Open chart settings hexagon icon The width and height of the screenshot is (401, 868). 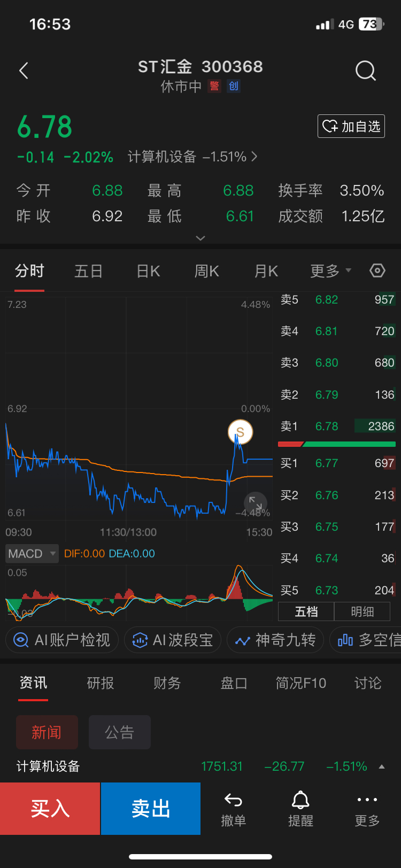377,270
